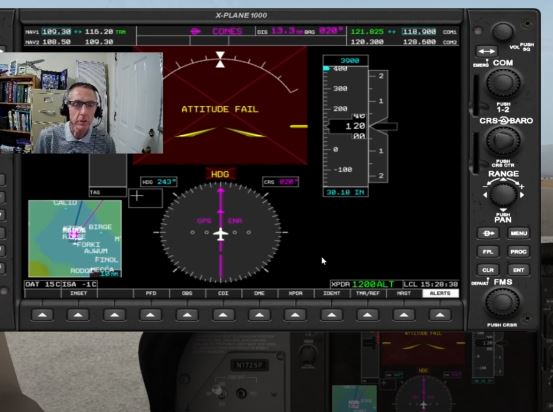Select the TMR/REF softkey label
553x412 pixels.
click(x=368, y=293)
